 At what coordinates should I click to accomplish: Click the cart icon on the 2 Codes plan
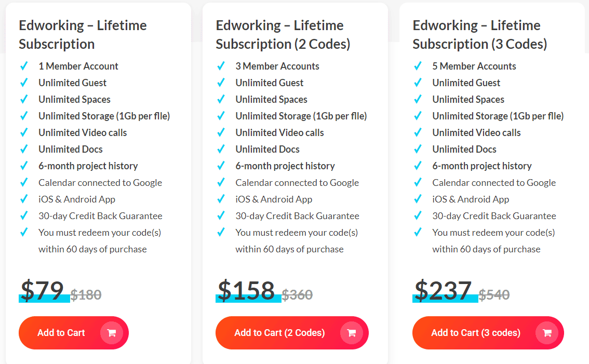[x=352, y=333]
